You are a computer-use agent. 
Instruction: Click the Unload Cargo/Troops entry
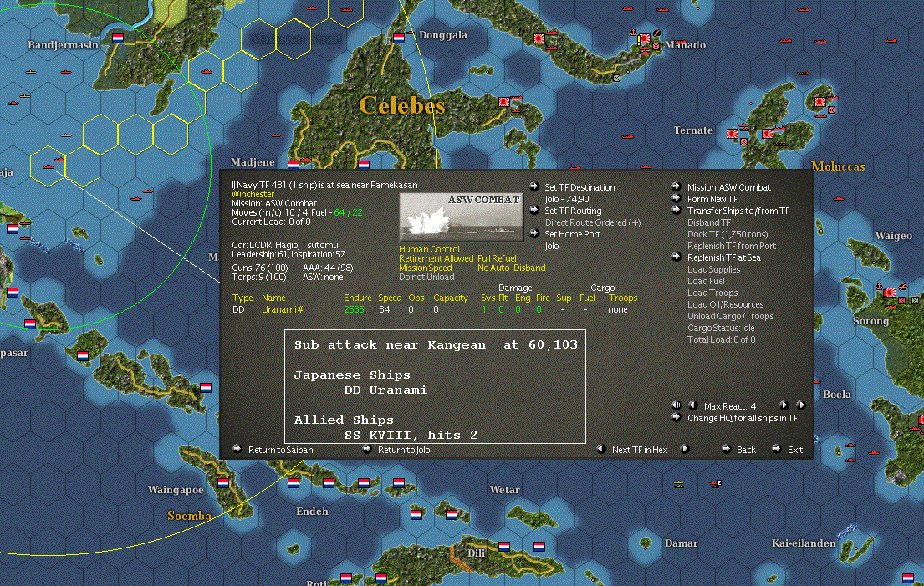[x=731, y=316]
